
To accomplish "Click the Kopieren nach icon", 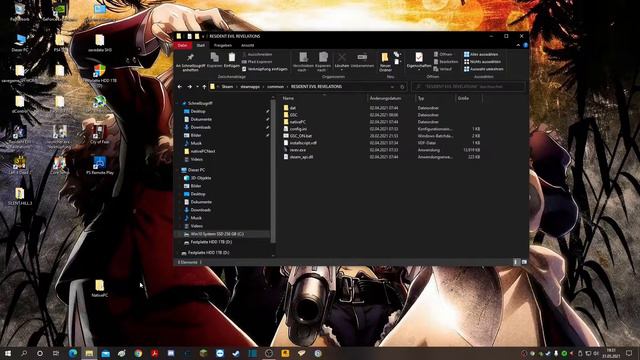I will point(323,62).
